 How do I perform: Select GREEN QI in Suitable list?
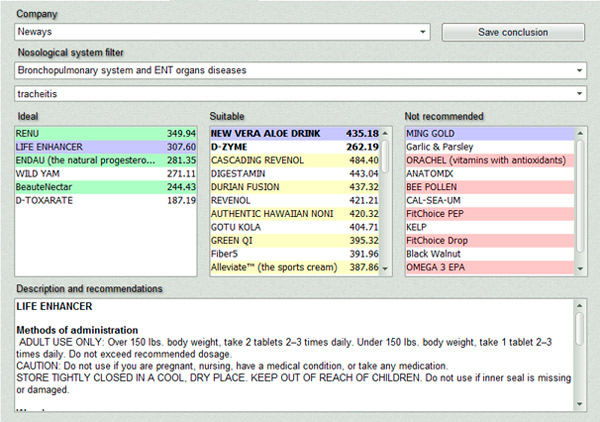[x=295, y=241]
